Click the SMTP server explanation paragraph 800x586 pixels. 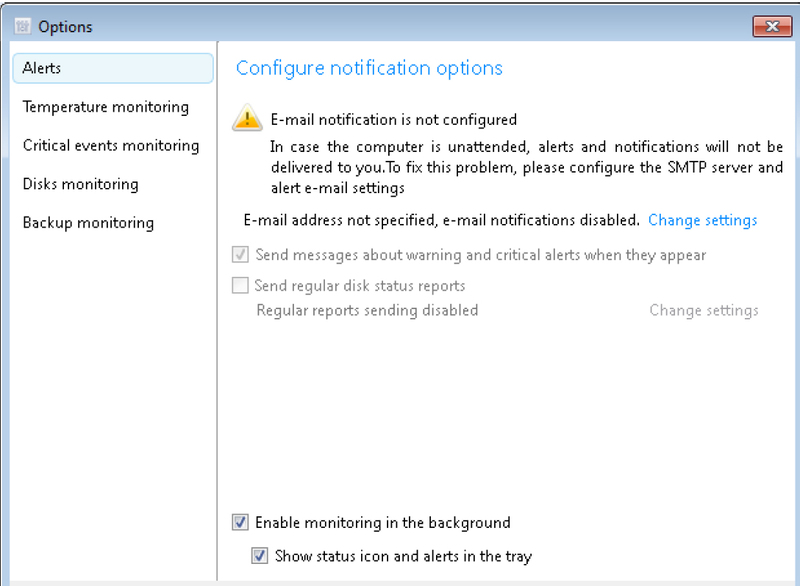coord(527,167)
